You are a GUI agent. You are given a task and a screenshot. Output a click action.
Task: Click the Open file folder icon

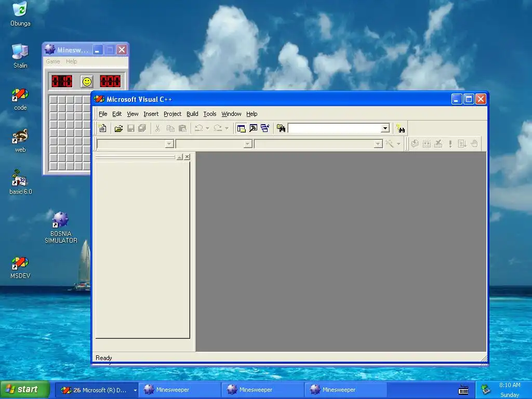(119, 128)
